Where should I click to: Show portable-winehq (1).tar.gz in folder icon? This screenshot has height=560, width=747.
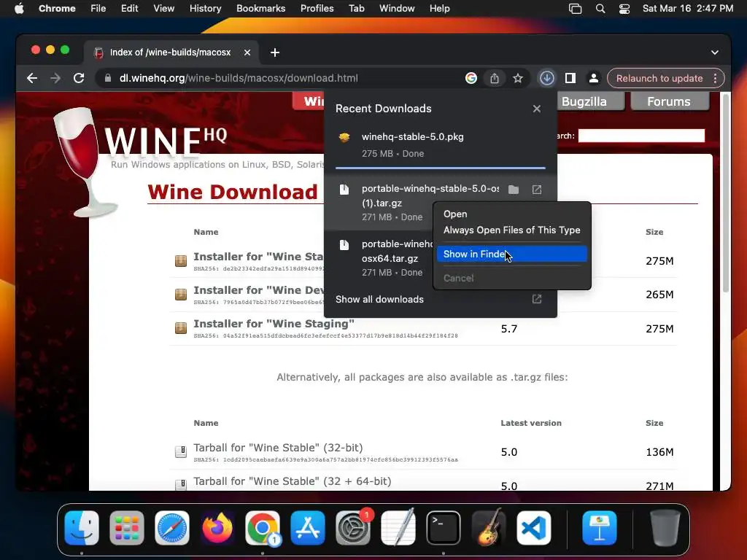coord(513,190)
